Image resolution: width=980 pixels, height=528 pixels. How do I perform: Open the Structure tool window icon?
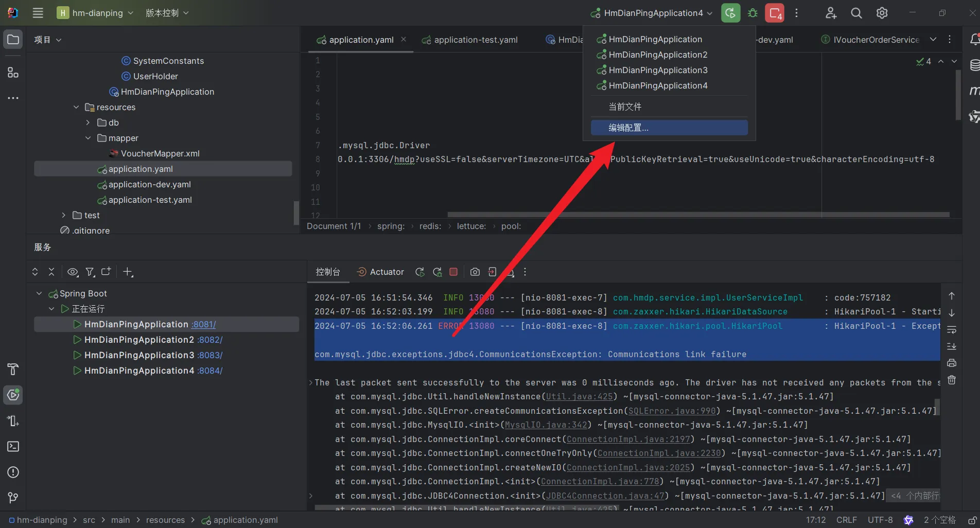pyautogui.click(x=13, y=73)
